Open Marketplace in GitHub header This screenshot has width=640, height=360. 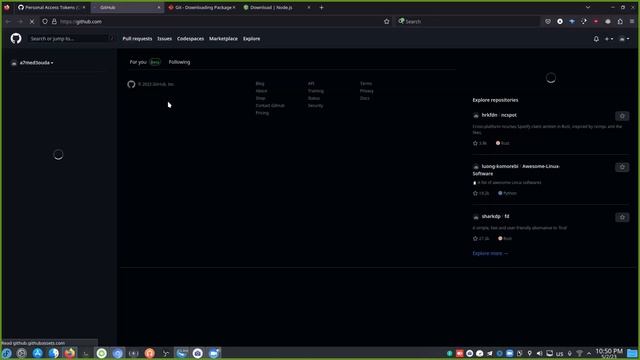click(x=223, y=39)
